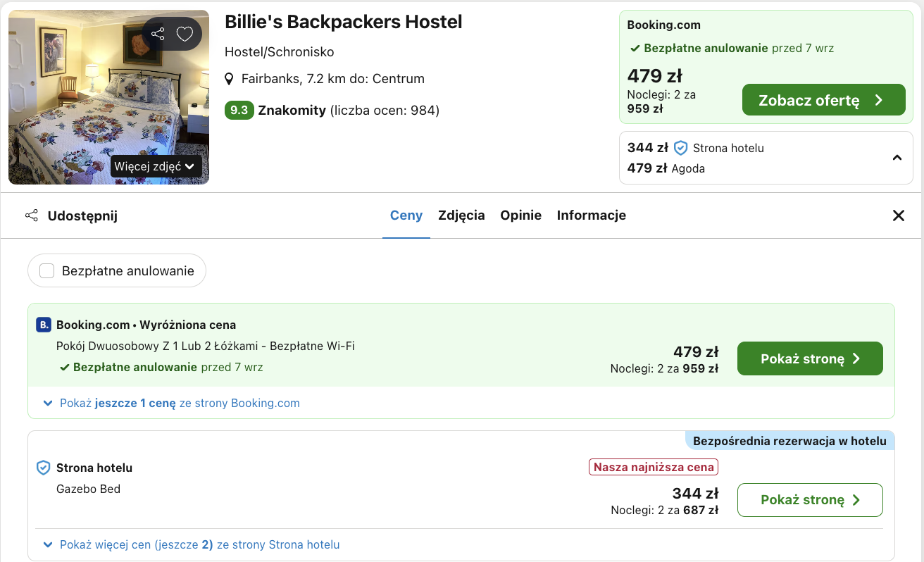Click the Booking.com B logo icon
Viewport: 924px width, 562px height.
click(x=43, y=325)
